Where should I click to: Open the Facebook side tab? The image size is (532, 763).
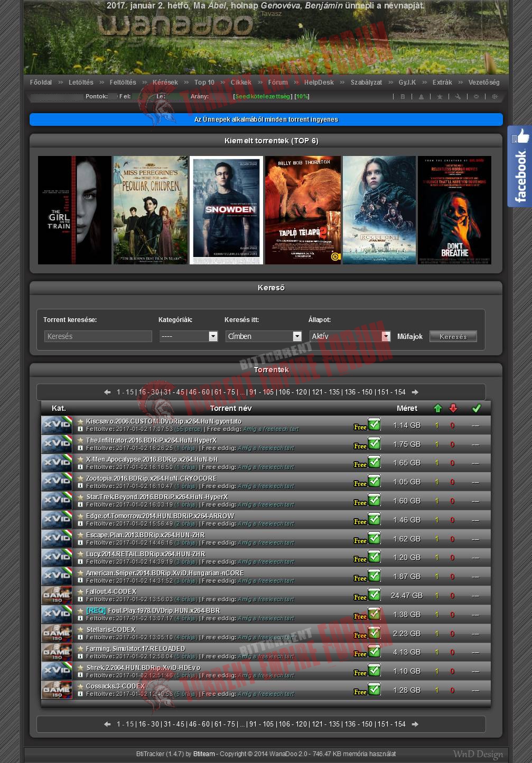pos(519,166)
